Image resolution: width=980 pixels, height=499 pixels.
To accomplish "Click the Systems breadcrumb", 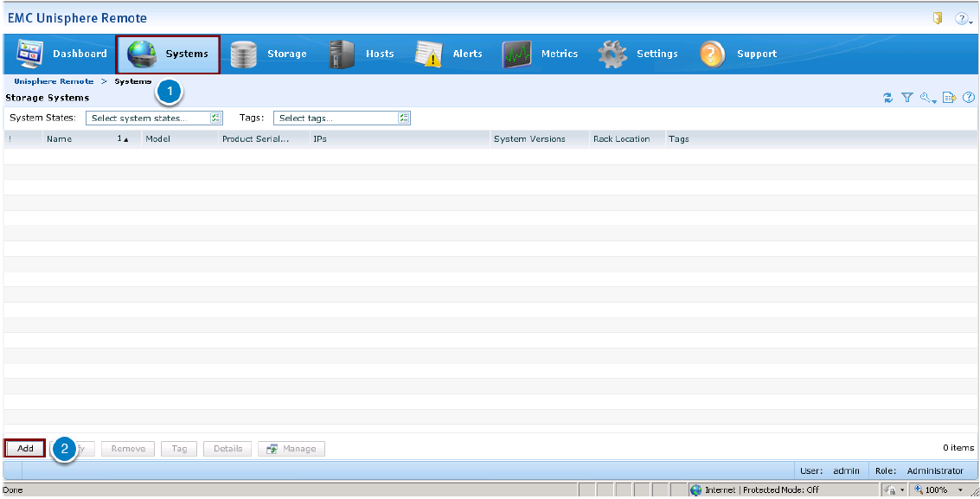I will 132,81.
